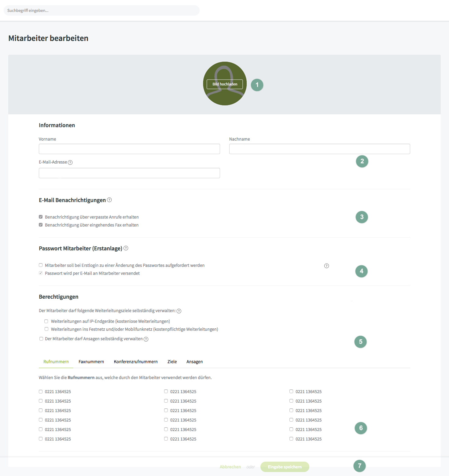
Task: Click the Eingabe speichern button
Action: pos(285,467)
